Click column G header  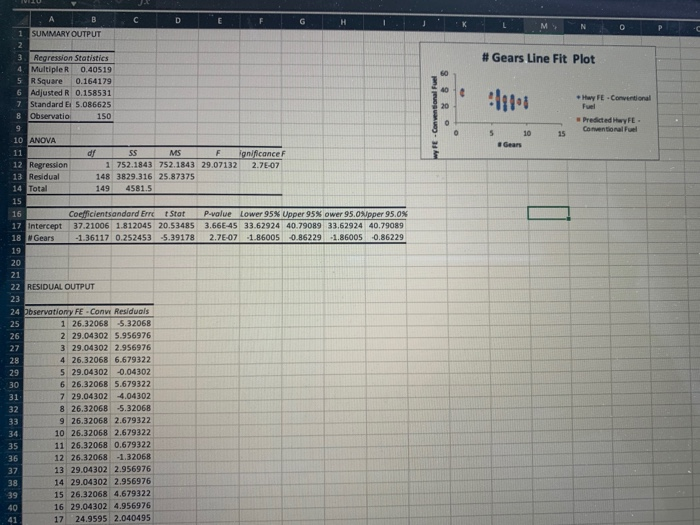[302, 22]
